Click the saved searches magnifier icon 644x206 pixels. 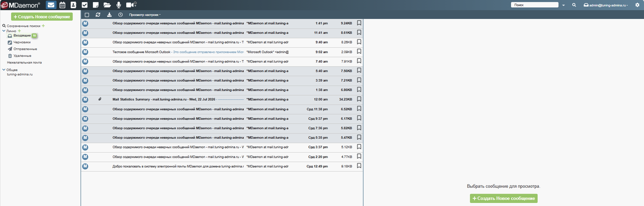click(x=4, y=26)
